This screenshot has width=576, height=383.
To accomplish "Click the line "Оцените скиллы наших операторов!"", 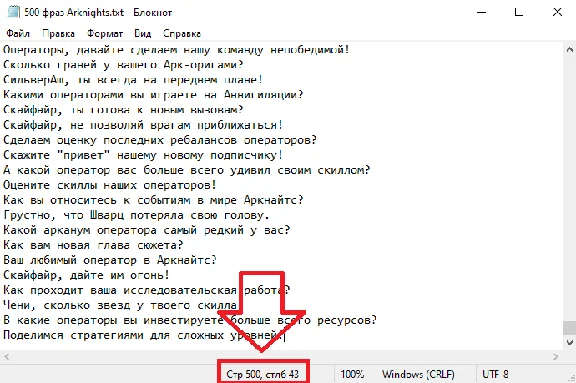I will click(x=110, y=185).
